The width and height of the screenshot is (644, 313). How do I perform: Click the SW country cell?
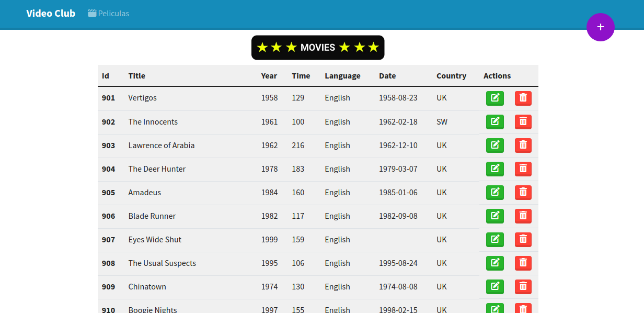tap(442, 122)
